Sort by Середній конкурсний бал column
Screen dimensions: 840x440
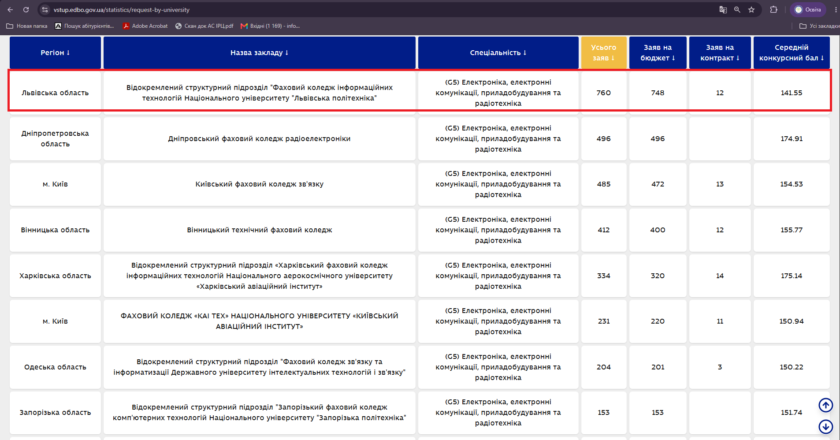click(x=791, y=53)
